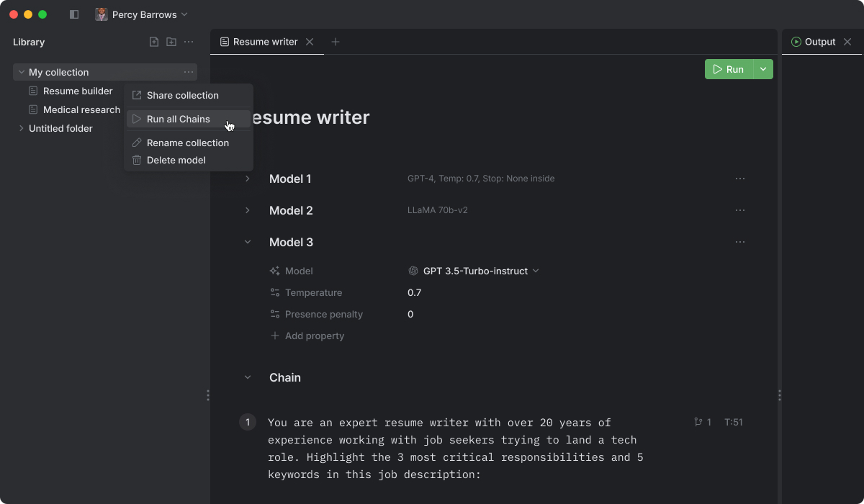This screenshot has height=504, width=864.
Task: Open the Run button dropdown arrow
Action: click(x=763, y=69)
